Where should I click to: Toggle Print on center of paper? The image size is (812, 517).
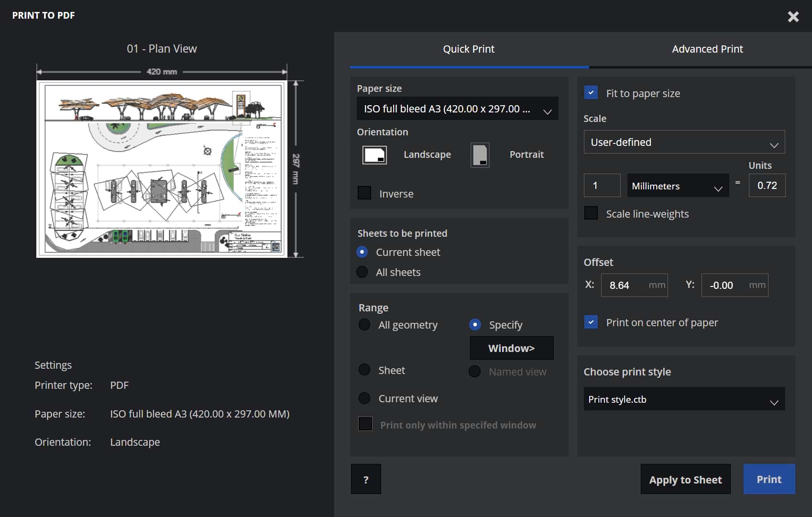click(591, 322)
